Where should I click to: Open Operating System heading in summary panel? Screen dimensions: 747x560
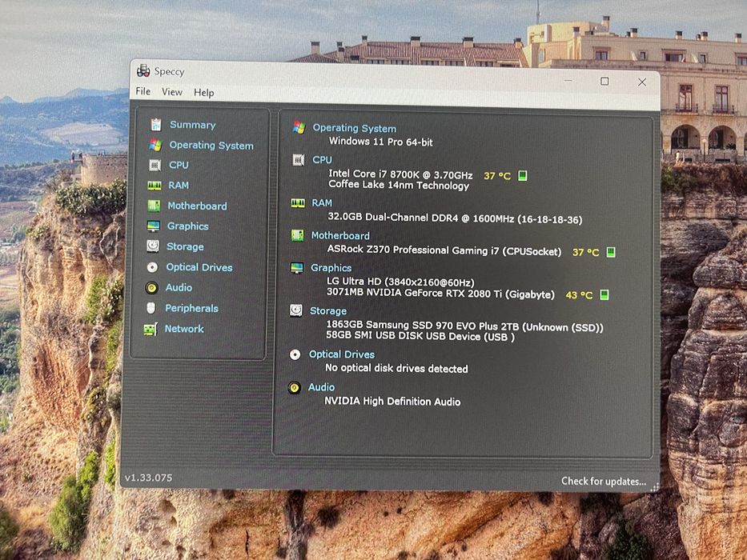coord(355,128)
